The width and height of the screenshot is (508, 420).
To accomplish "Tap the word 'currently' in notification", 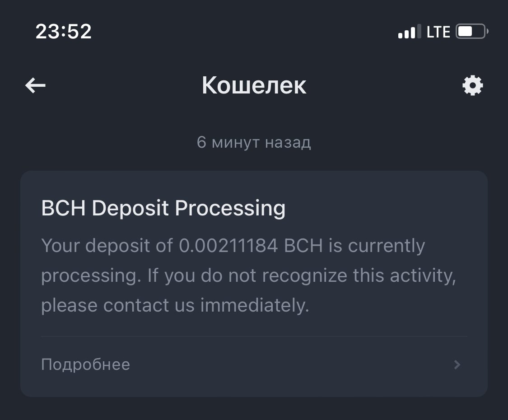I will click(387, 246).
